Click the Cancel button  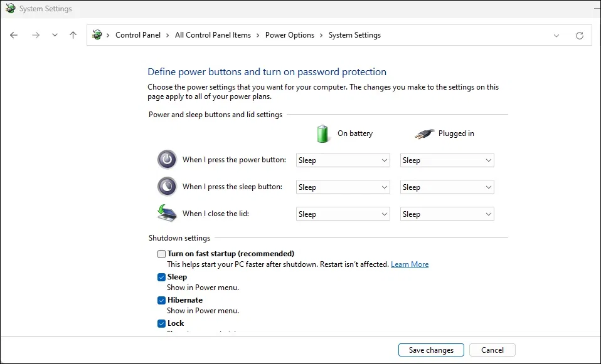pos(492,350)
